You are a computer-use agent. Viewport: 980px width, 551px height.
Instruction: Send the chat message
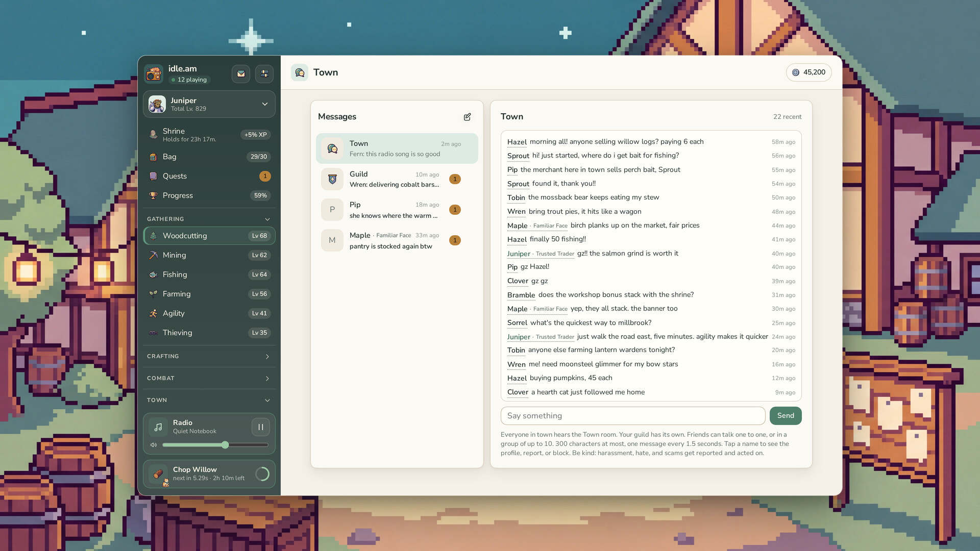(786, 416)
